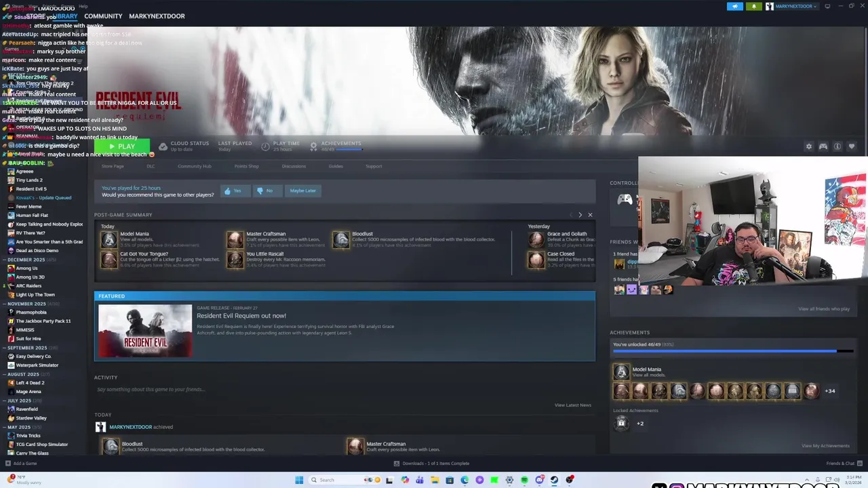Select ARC Raiders in the library list

(x=28, y=286)
